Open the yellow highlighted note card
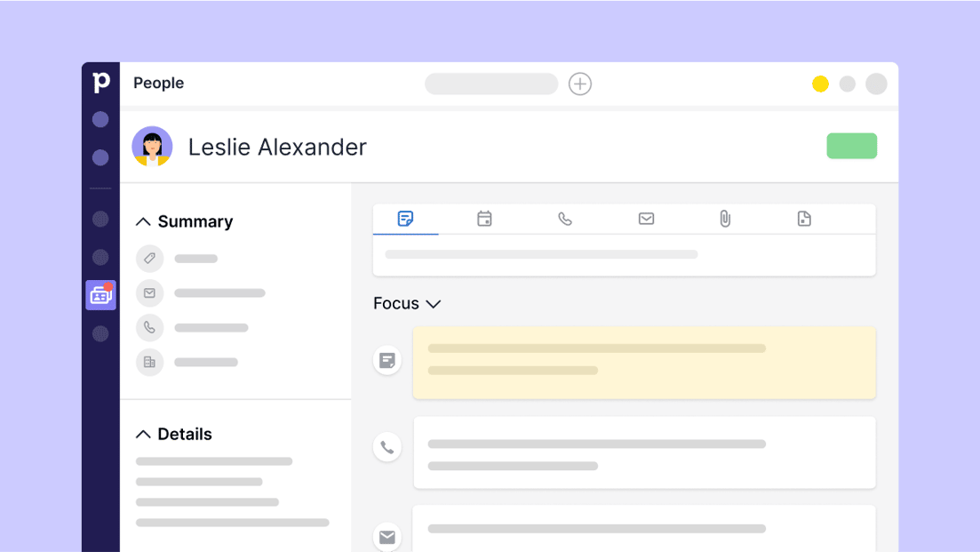 point(644,363)
